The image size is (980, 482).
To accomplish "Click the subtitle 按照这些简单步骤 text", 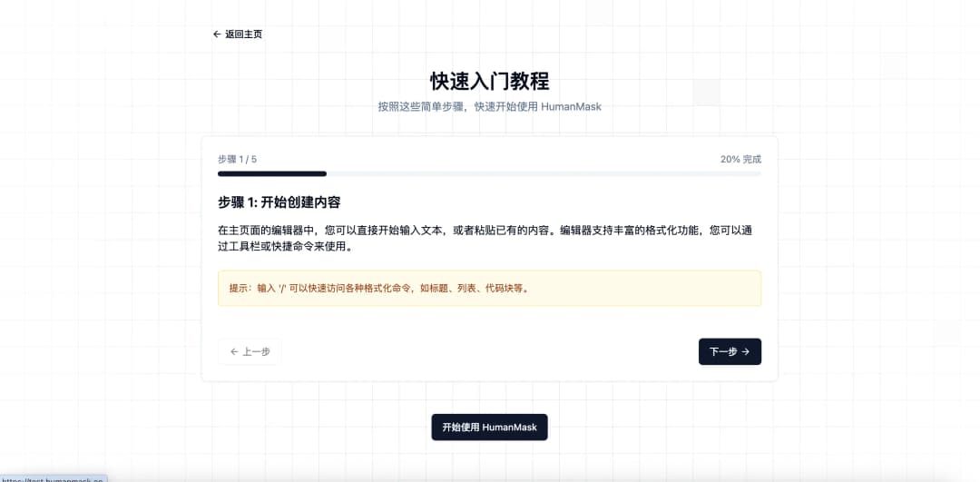I will (489, 107).
